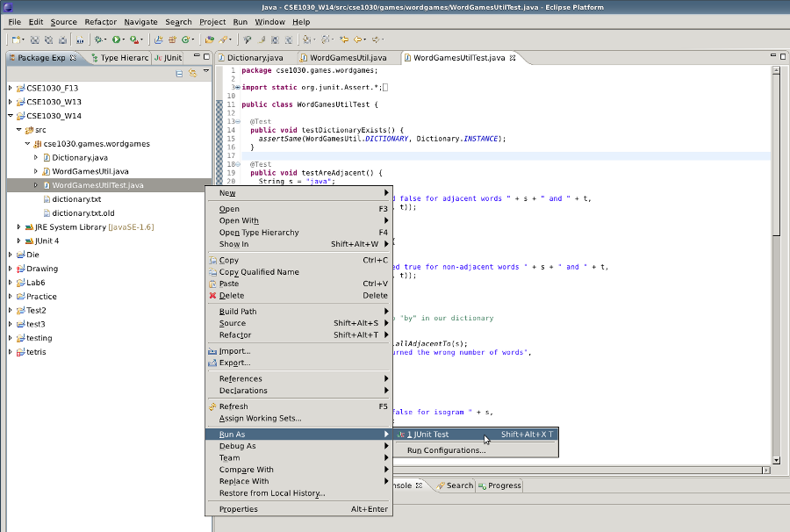Screen dimensions: 790x532
Task: Click the New Java Project icon
Action: [x=159, y=40]
